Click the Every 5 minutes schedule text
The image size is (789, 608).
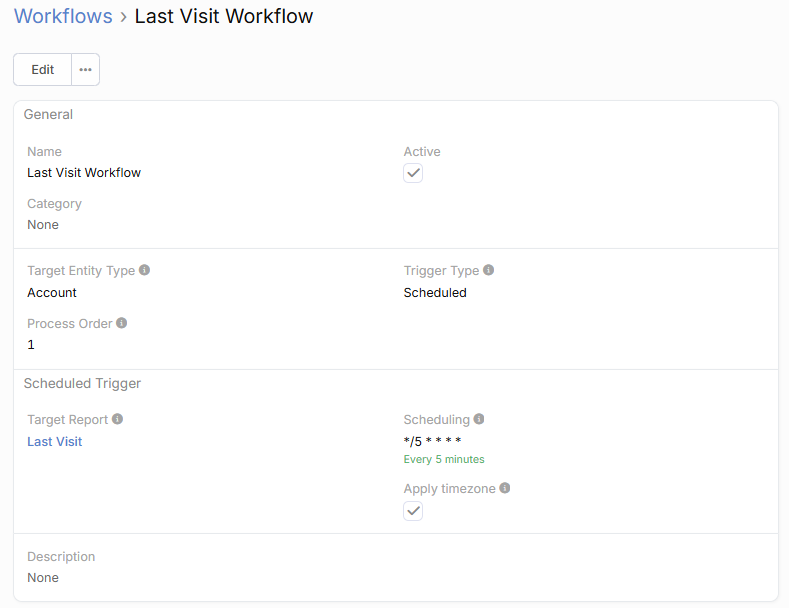tap(444, 459)
